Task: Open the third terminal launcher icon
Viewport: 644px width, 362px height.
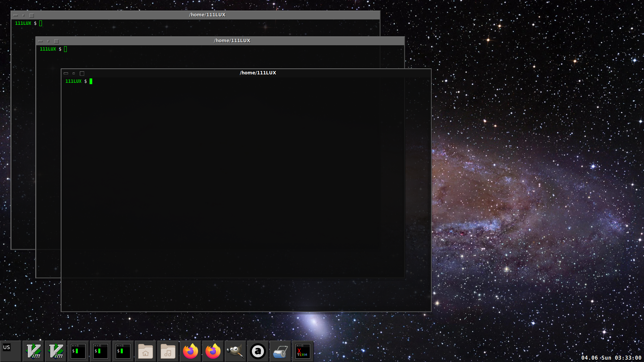Action: pyautogui.click(x=123, y=351)
